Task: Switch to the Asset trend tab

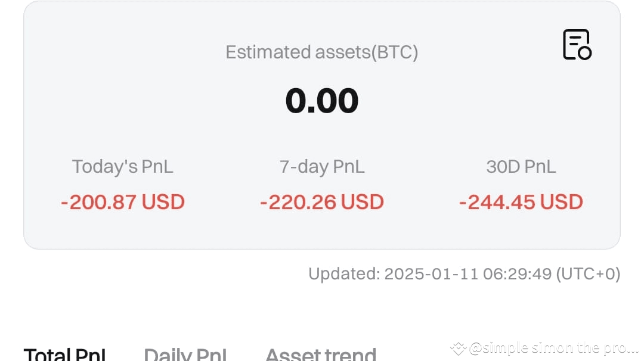Action: click(x=320, y=354)
